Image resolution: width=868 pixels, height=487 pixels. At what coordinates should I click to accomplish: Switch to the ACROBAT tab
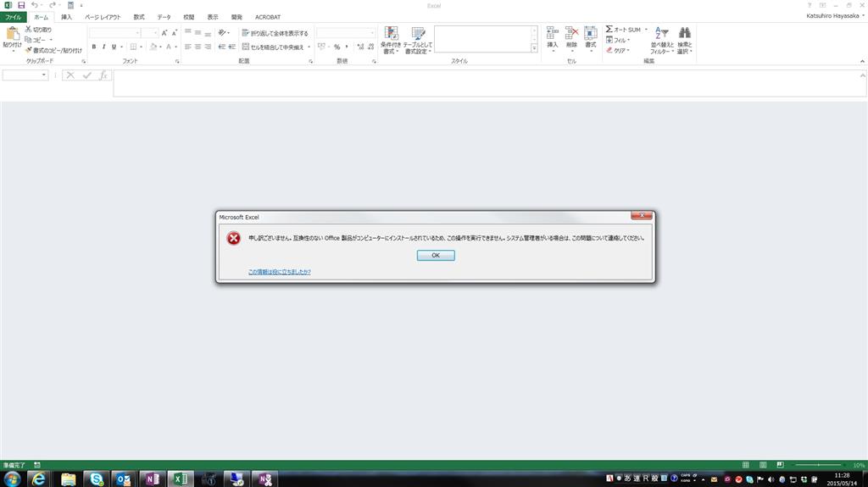pyautogui.click(x=268, y=17)
